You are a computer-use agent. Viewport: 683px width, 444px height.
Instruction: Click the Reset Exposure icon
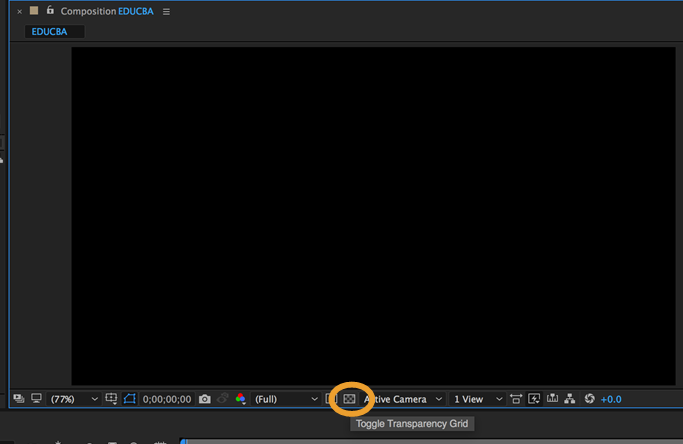589,399
